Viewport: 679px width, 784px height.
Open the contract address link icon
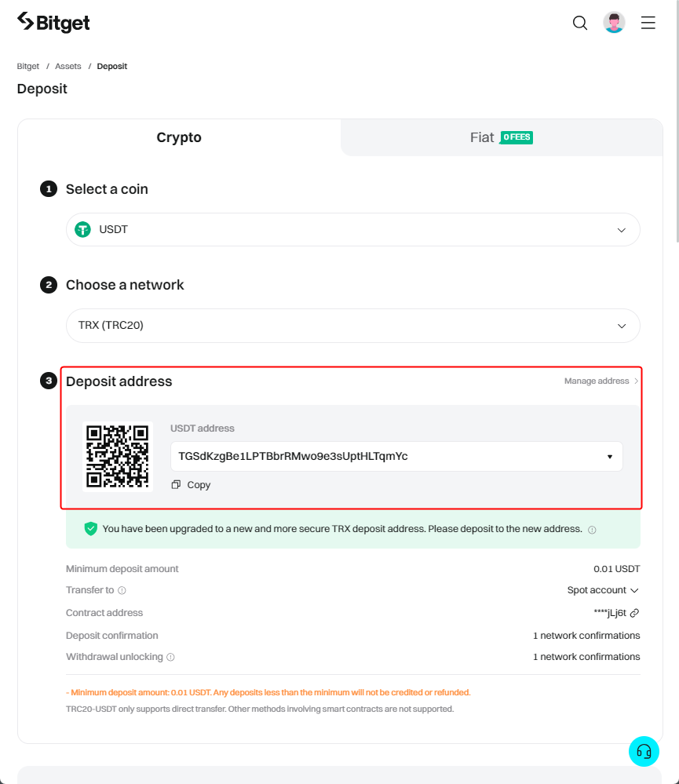click(636, 612)
